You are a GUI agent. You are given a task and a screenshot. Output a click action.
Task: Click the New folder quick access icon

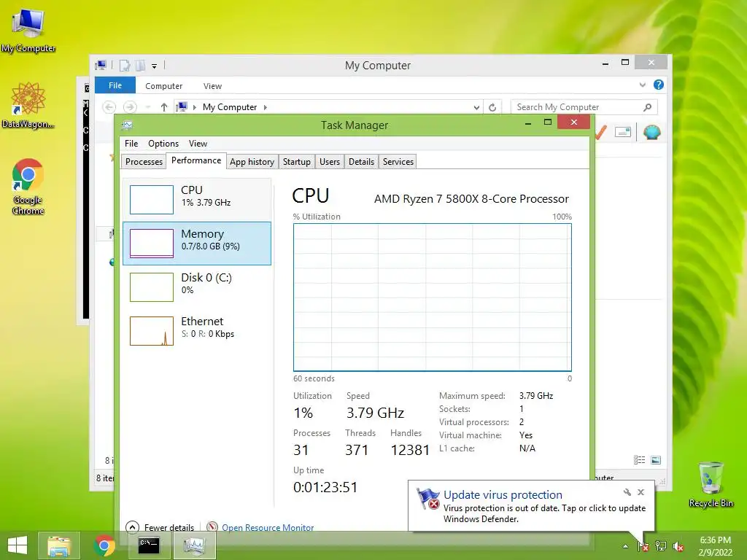(141, 65)
